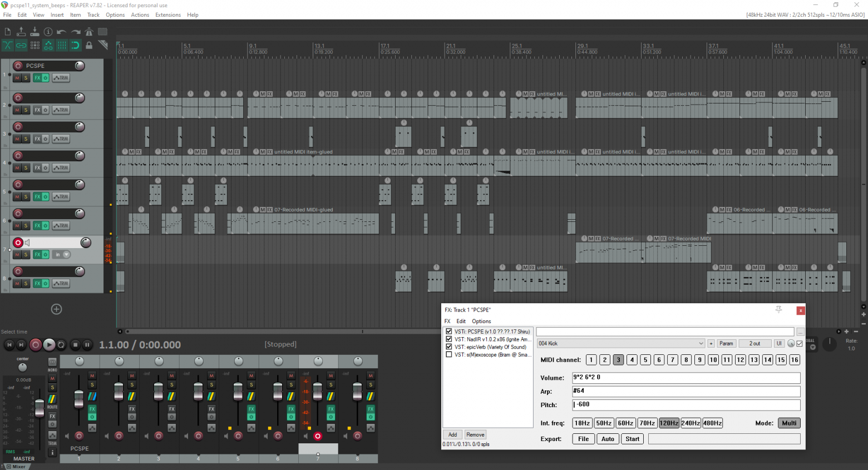The width and height of the screenshot is (868, 470).
Task: Toggle the repeat loop transport button
Action: point(62,345)
